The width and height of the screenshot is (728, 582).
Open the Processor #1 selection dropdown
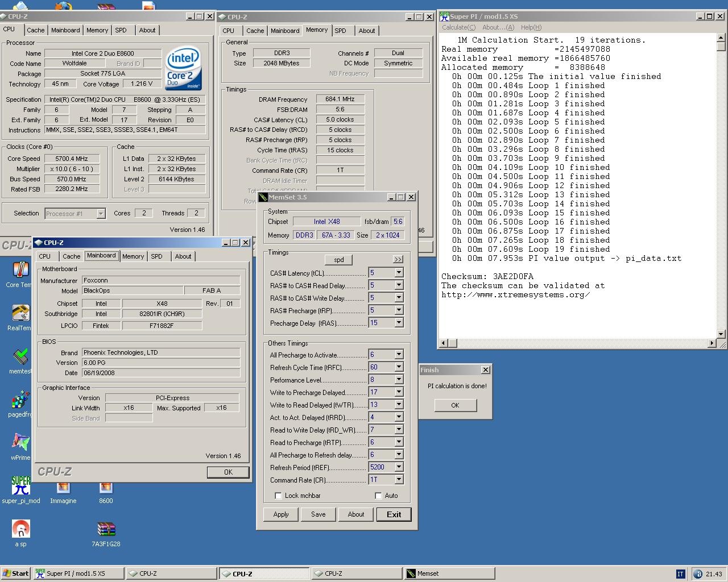[x=101, y=214]
